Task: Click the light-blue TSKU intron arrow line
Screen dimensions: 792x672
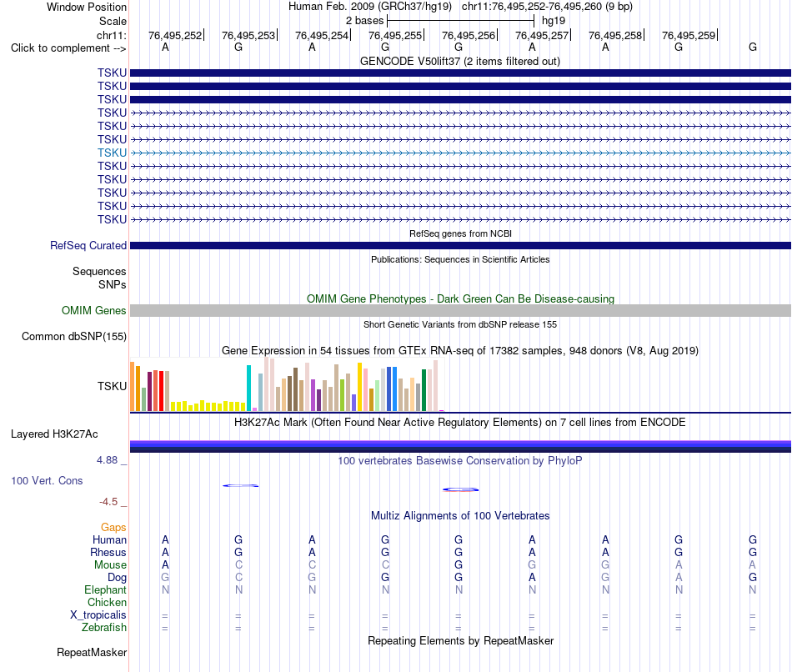Action: (x=460, y=153)
